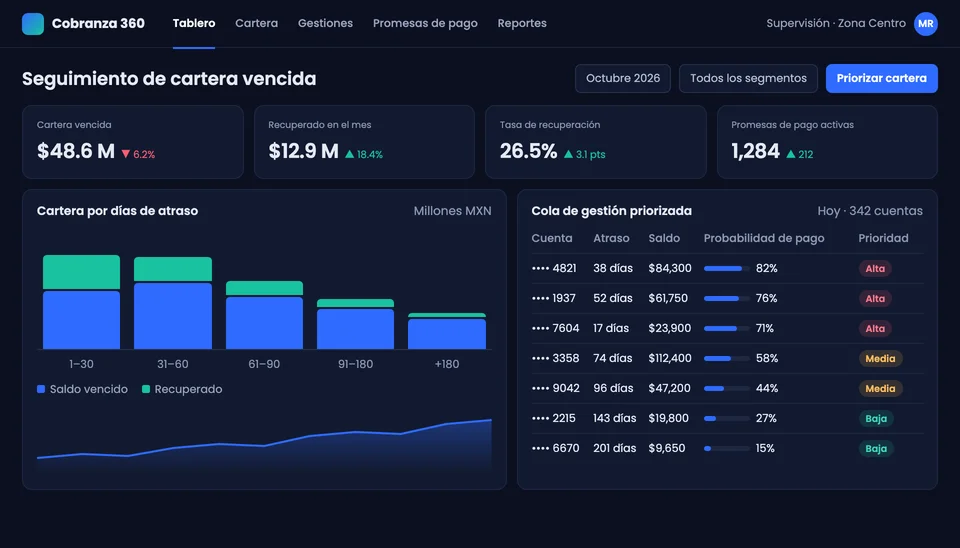Image resolution: width=960 pixels, height=548 pixels.
Task: Click Hoy · 342 cuentas label
Action: coord(870,211)
